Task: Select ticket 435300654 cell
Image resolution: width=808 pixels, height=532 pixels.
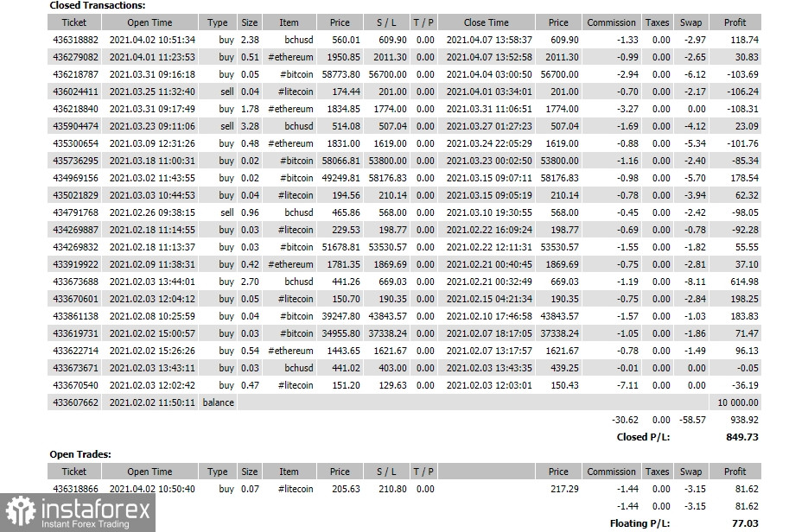Action: pyautogui.click(x=75, y=143)
